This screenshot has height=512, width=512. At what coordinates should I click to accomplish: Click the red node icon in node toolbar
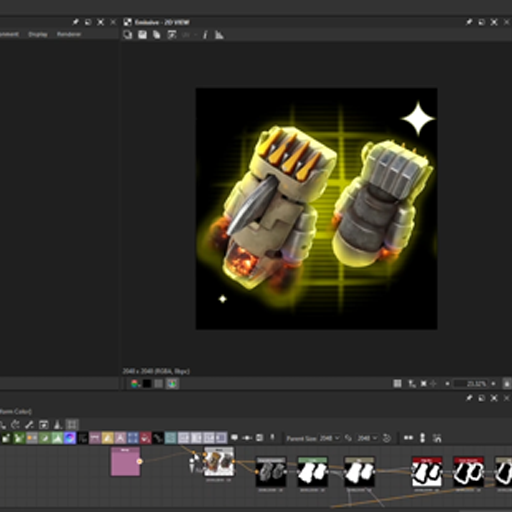145,438
